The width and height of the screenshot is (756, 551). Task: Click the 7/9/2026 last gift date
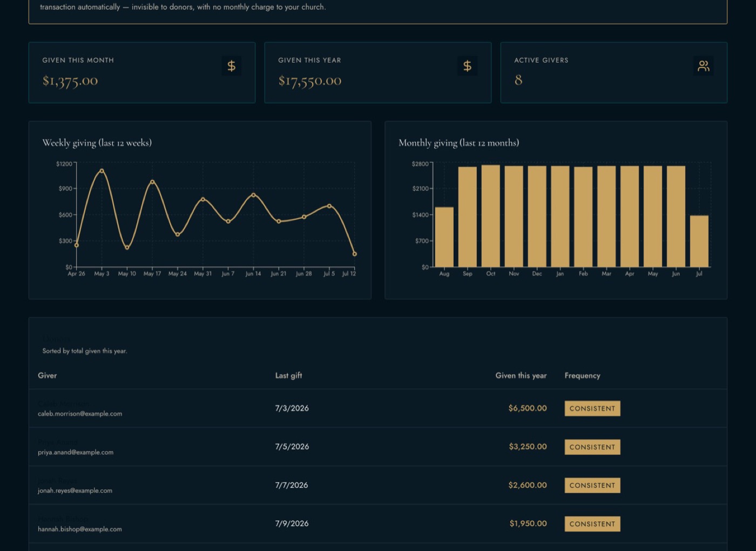pos(292,523)
